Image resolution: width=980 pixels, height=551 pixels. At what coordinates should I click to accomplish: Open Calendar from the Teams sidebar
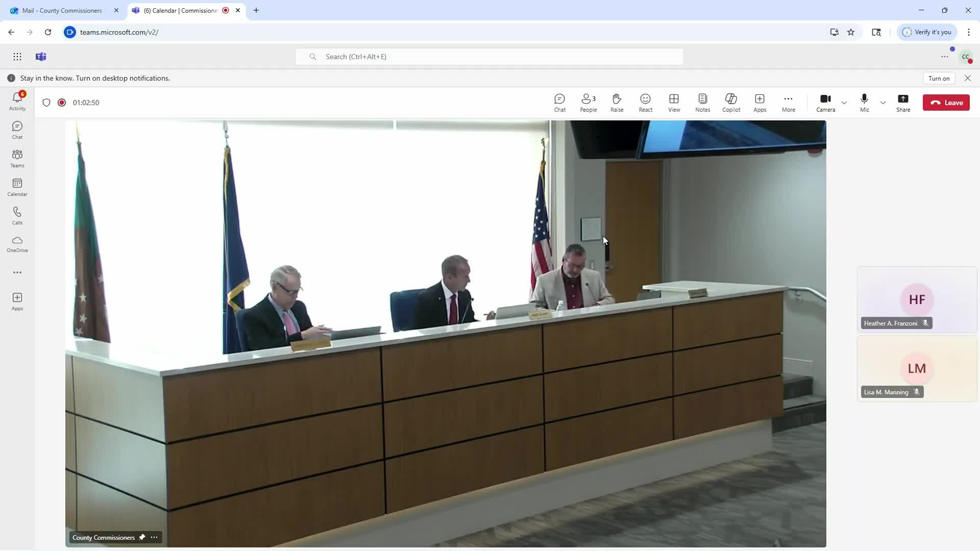click(17, 187)
